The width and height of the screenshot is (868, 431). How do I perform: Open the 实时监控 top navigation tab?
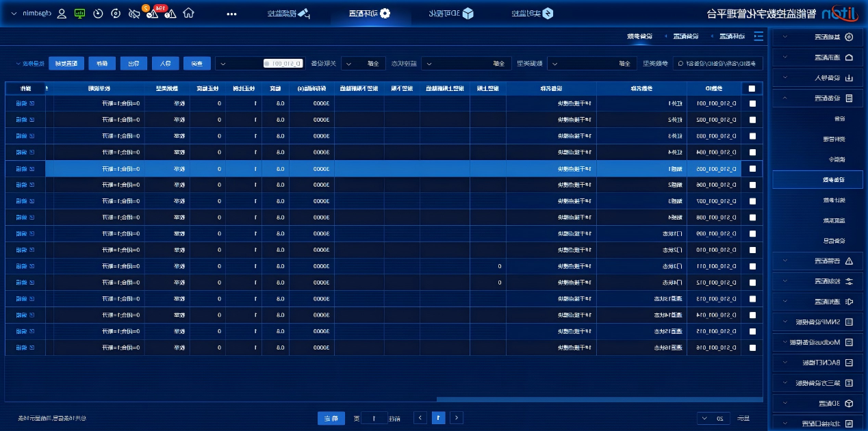pyautogui.click(x=532, y=13)
